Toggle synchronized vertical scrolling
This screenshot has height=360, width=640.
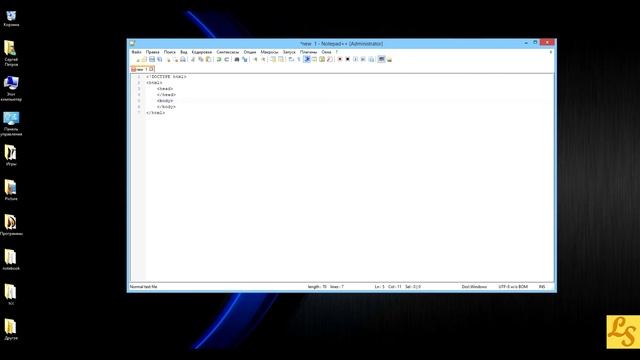[x=273, y=60]
